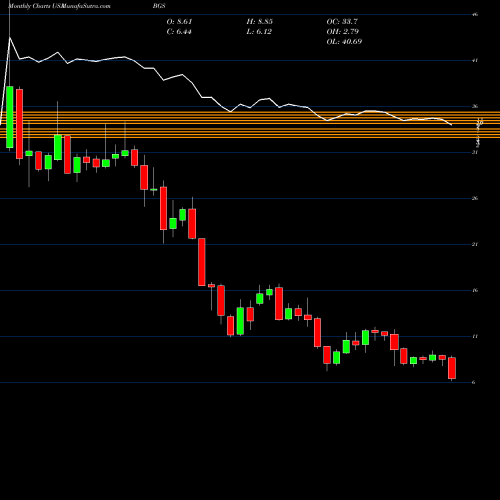Click the 11 price axis label
The image size is (500, 500).
coord(475,336)
